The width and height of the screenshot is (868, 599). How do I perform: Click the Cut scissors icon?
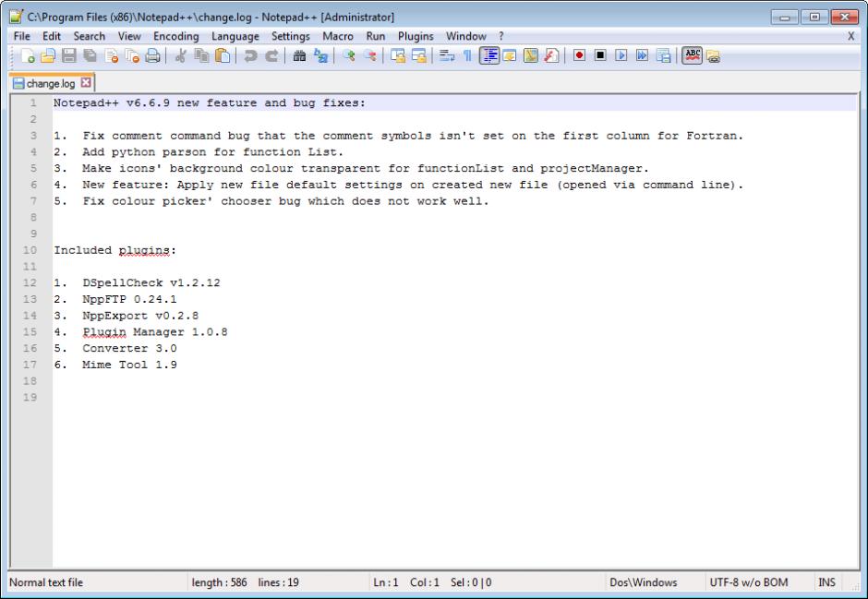tap(180, 56)
